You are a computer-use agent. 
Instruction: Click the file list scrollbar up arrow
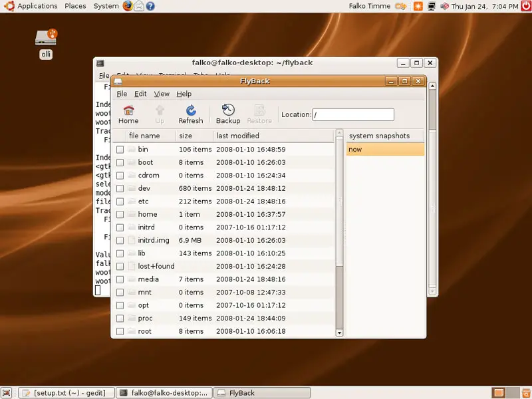[339, 132]
